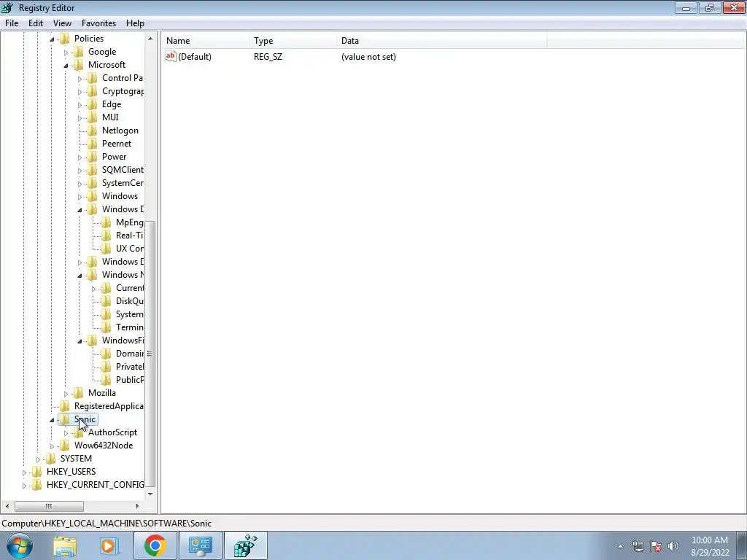747x560 pixels.
Task: Expand the Google key
Action: pos(66,52)
